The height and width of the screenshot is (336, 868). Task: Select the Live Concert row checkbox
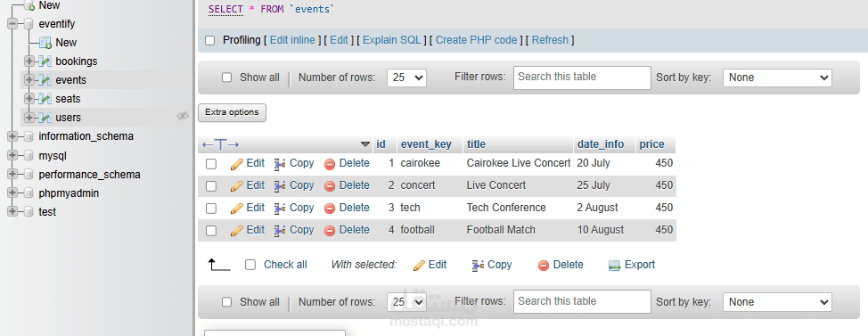211,186
